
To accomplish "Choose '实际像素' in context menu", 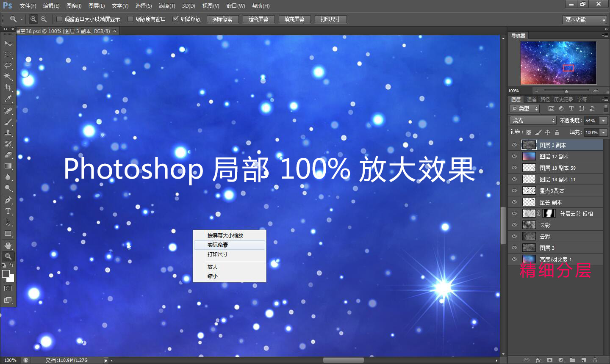I will [230, 245].
